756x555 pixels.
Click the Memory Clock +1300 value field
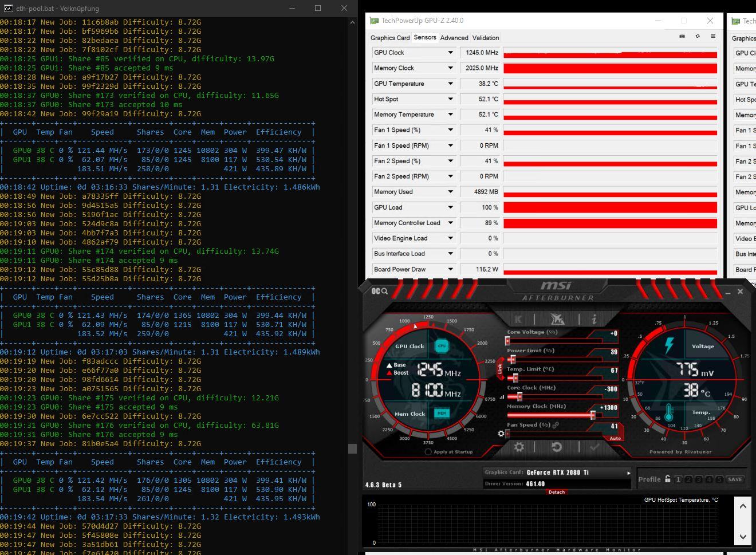[x=608, y=408]
